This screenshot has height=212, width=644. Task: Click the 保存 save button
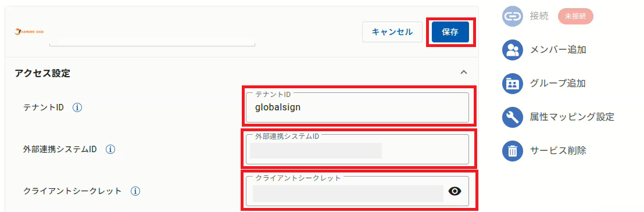point(450,32)
